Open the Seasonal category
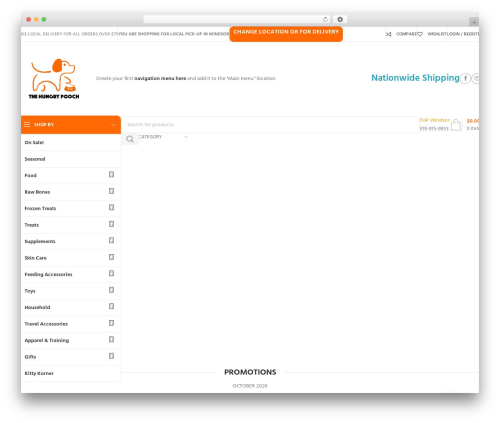This screenshot has height=423, width=500. (71, 159)
